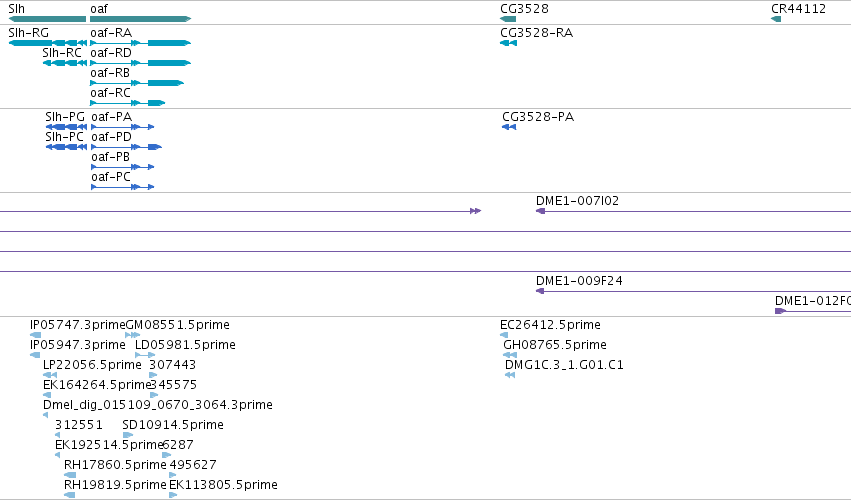This screenshot has width=851, height=500.
Task: Click the CG3528 gene arrow glyph
Action: pos(508,19)
